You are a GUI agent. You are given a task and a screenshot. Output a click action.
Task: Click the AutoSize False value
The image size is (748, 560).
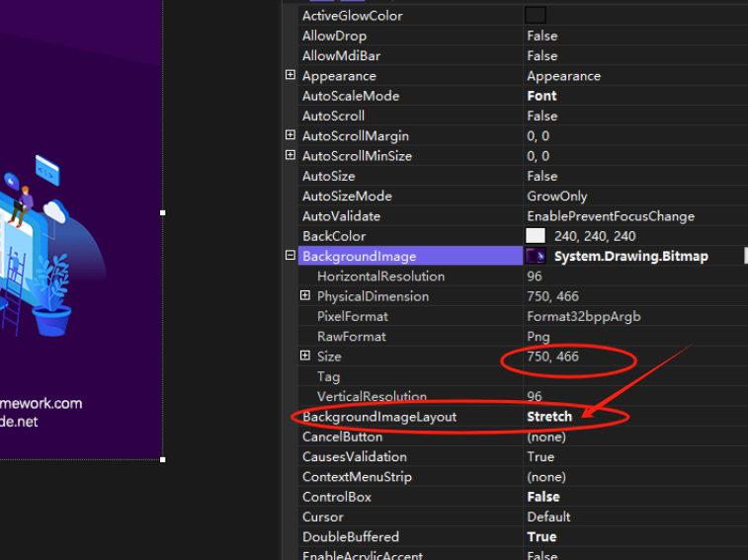[541, 176]
